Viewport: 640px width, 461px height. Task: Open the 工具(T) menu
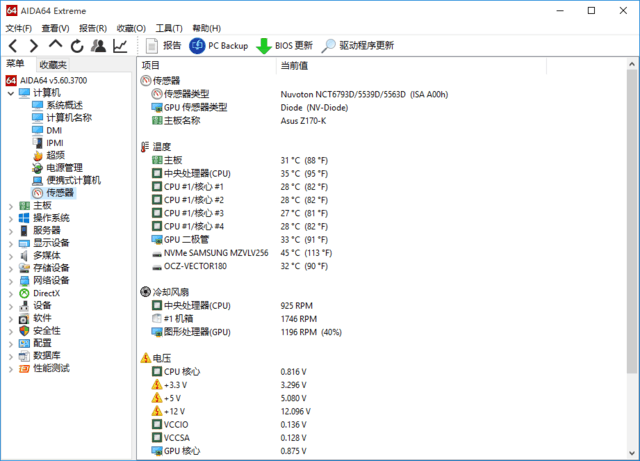pyautogui.click(x=169, y=28)
